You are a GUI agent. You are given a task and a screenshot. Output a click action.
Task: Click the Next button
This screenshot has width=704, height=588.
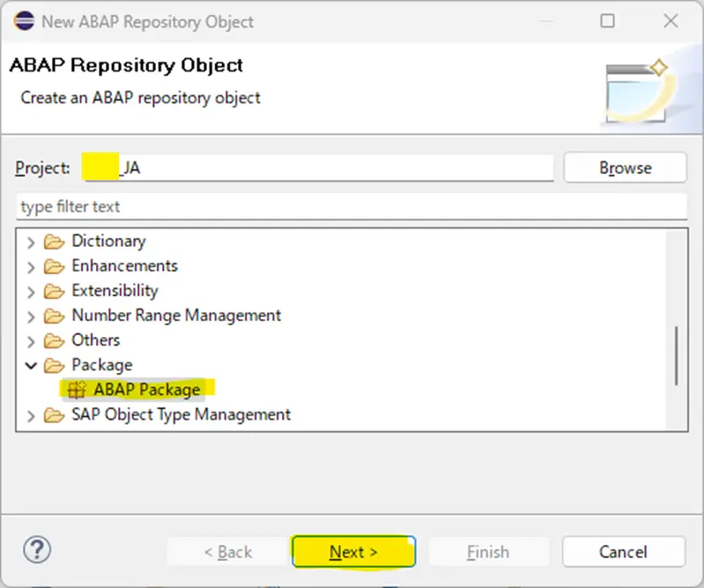pyautogui.click(x=353, y=551)
